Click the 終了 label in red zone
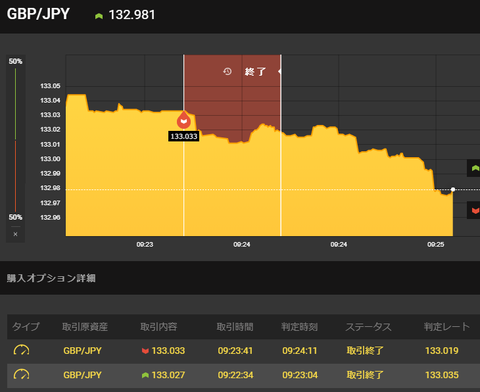This screenshot has height=392, width=480. point(255,72)
